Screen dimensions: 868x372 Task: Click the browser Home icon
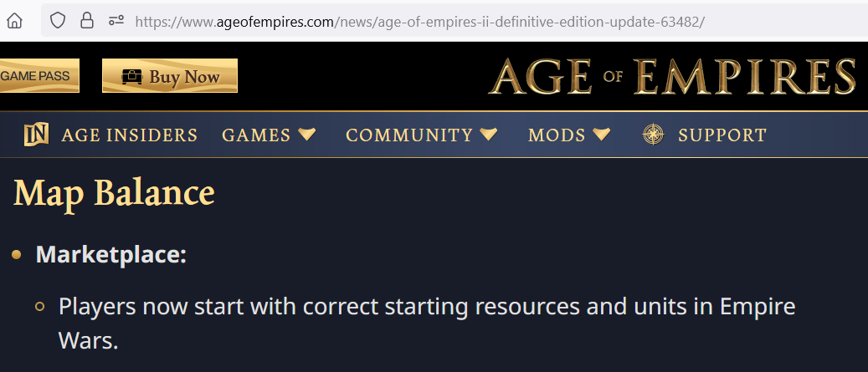coord(14,21)
